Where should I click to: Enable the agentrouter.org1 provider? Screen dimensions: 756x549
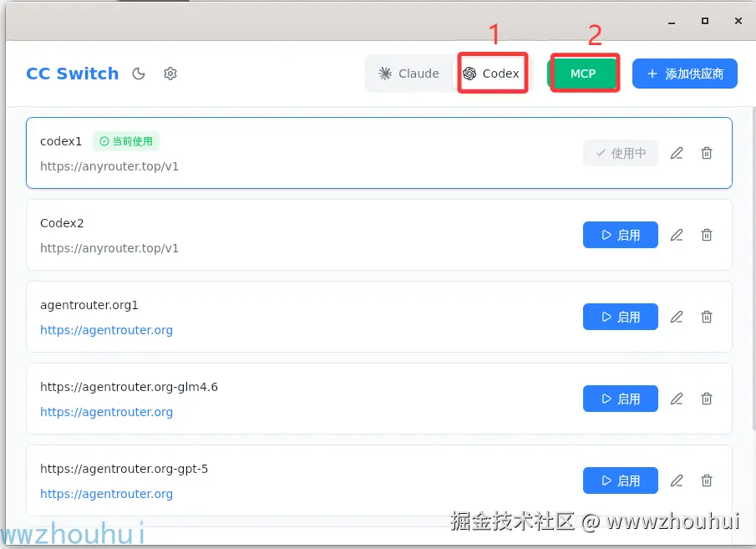[621, 317]
